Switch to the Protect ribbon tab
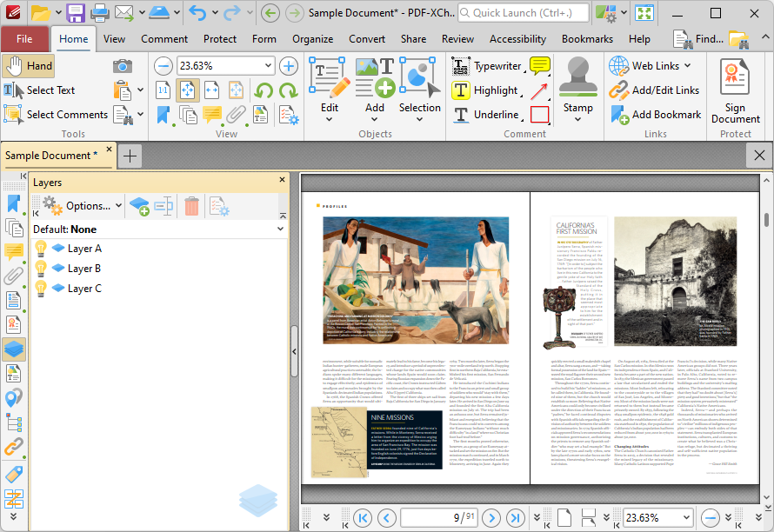This screenshot has height=532, width=774. (x=220, y=39)
